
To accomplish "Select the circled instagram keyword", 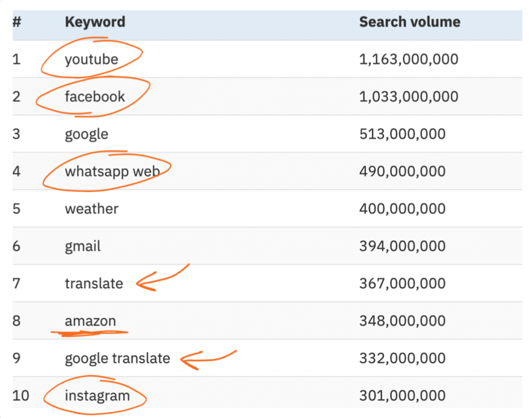I will coord(97,396).
